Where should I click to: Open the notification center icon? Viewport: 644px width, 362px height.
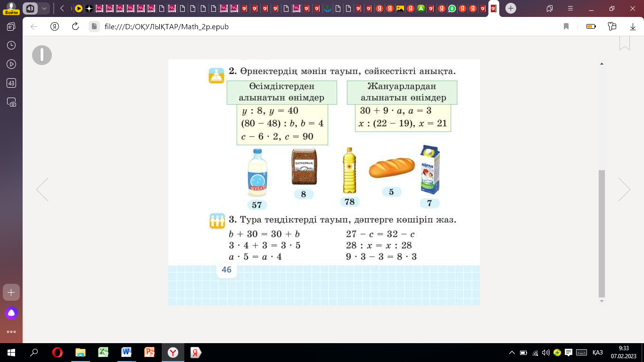(x=569, y=353)
